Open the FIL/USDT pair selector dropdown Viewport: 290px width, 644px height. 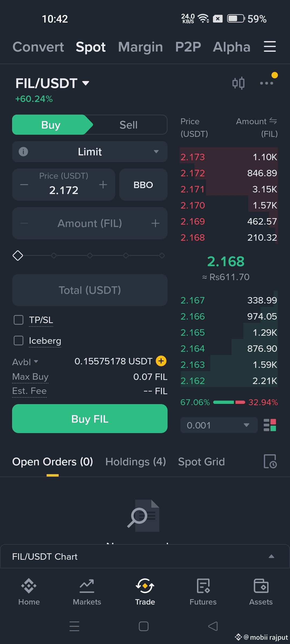[52, 83]
